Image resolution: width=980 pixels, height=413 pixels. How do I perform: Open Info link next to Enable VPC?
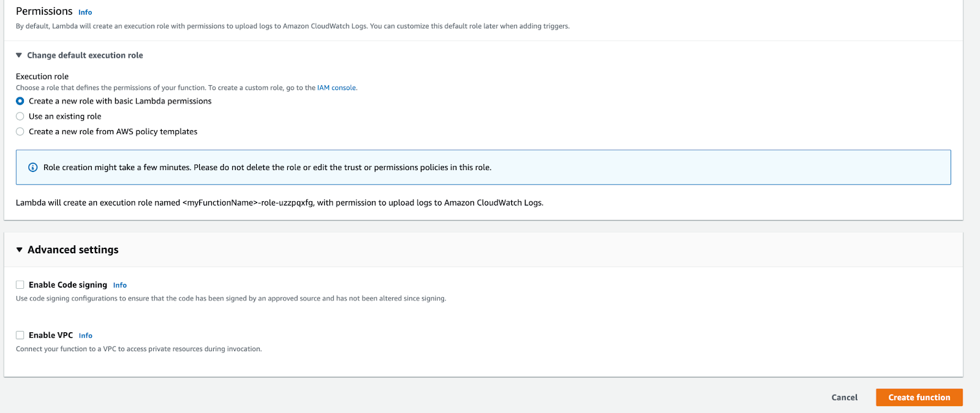[86, 335]
